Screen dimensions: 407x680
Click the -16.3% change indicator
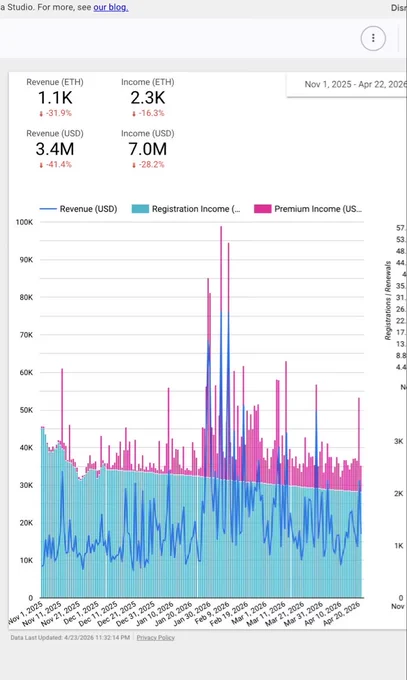tap(148, 113)
